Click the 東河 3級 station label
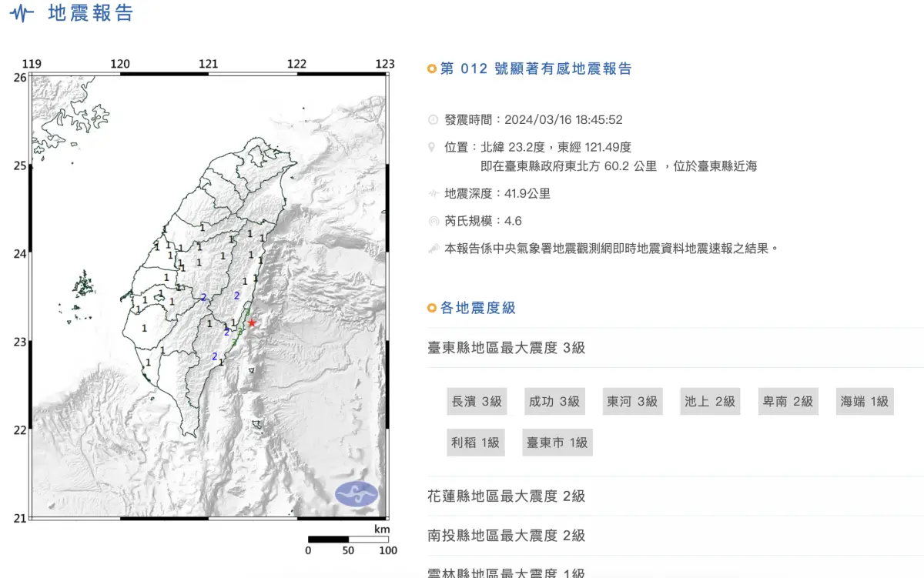 [632, 401]
